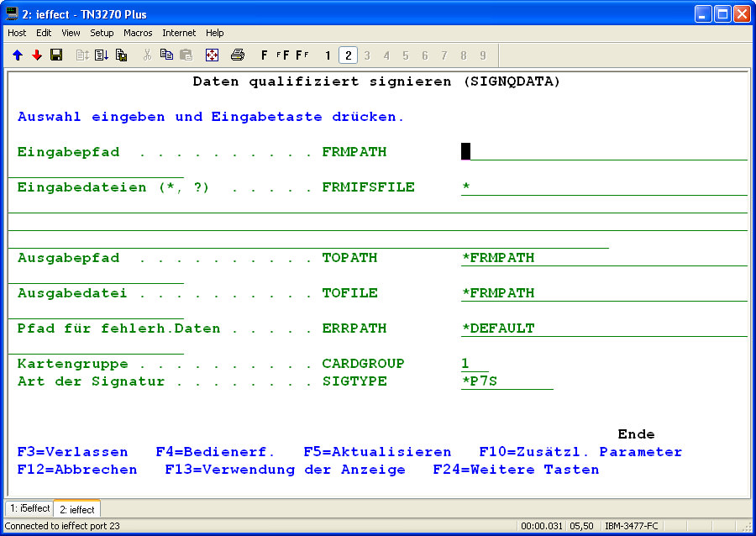Screen dimensions: 756x536
Task: Open the Host menu
Action: (x=17, y=33)
